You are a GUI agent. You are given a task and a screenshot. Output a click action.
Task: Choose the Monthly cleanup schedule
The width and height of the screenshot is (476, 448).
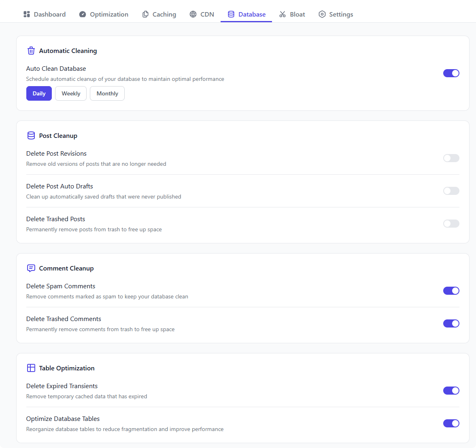pyautogui.click(x=107, y=93)
